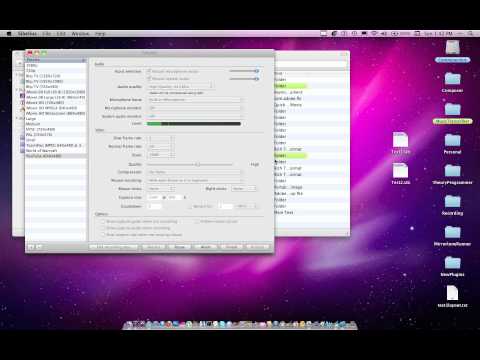Click the Countdown input field
480x360 pixels.
pos(154,206)
